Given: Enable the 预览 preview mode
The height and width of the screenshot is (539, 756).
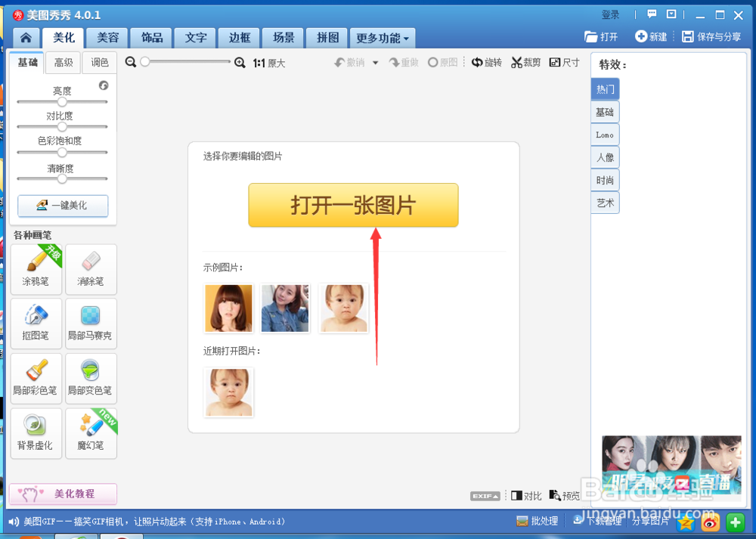Looking at the screenshot, I should pyautogui.click(x=565, y=495).
